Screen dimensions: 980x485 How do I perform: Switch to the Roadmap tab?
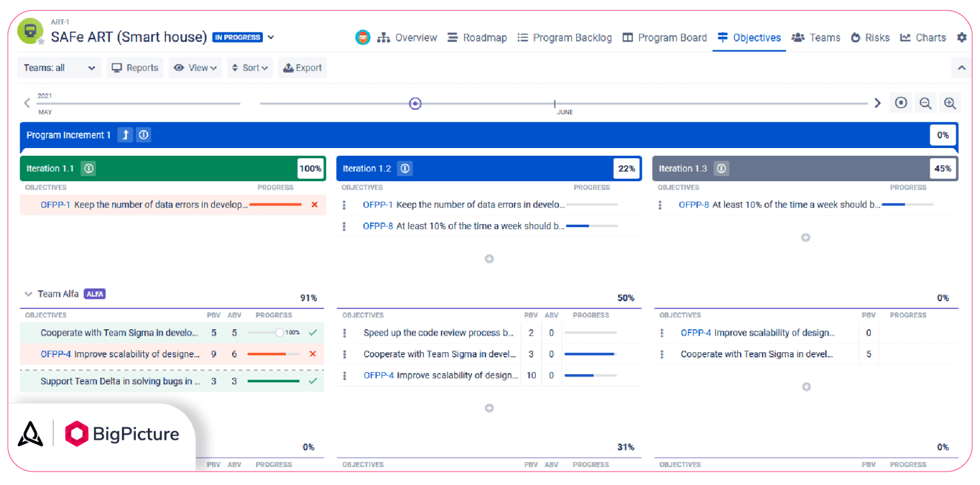click(477, 38)
